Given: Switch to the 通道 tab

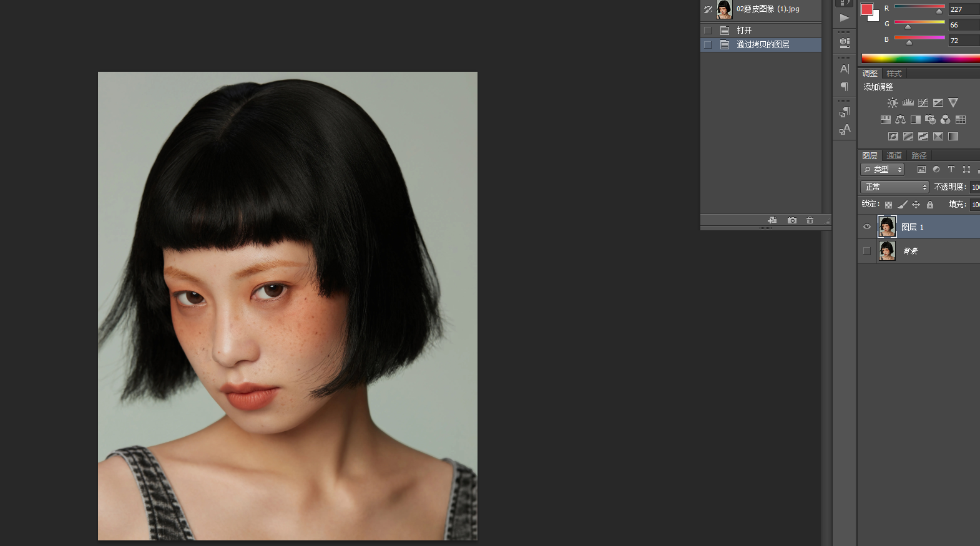Looking at the screenshot, I should (894, 156).
